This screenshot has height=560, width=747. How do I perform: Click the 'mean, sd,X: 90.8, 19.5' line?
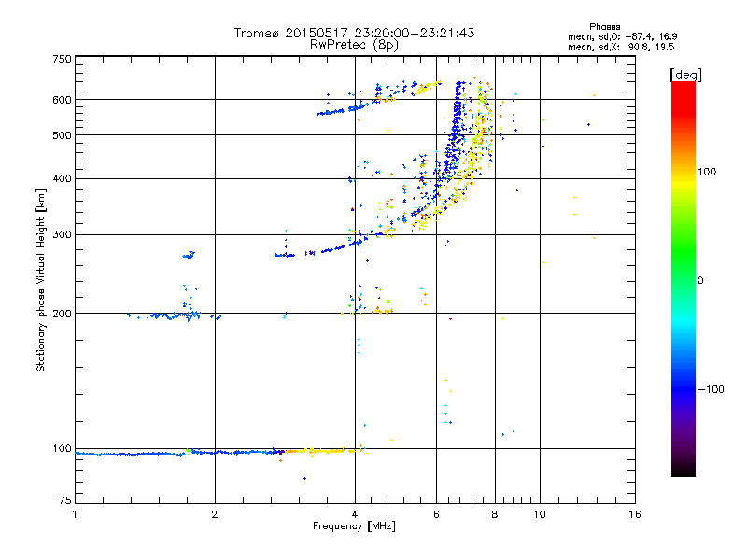tap(621, 47)
